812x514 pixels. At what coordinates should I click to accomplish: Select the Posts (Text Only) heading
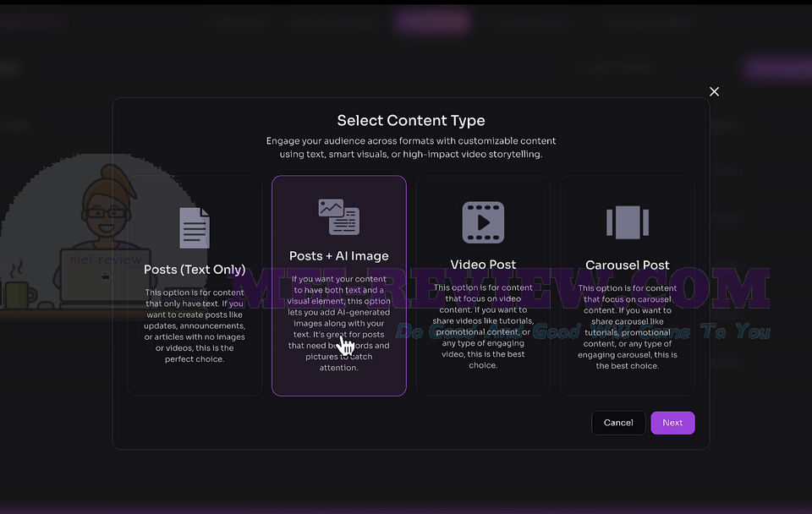(x=195, y=270)
